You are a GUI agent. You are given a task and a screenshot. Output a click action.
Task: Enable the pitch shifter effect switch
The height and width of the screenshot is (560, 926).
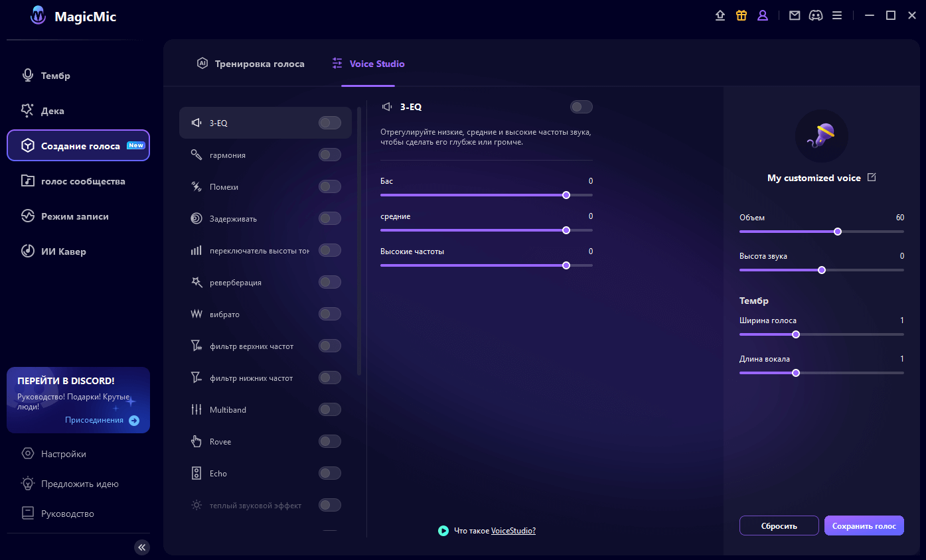pos(330,250)
